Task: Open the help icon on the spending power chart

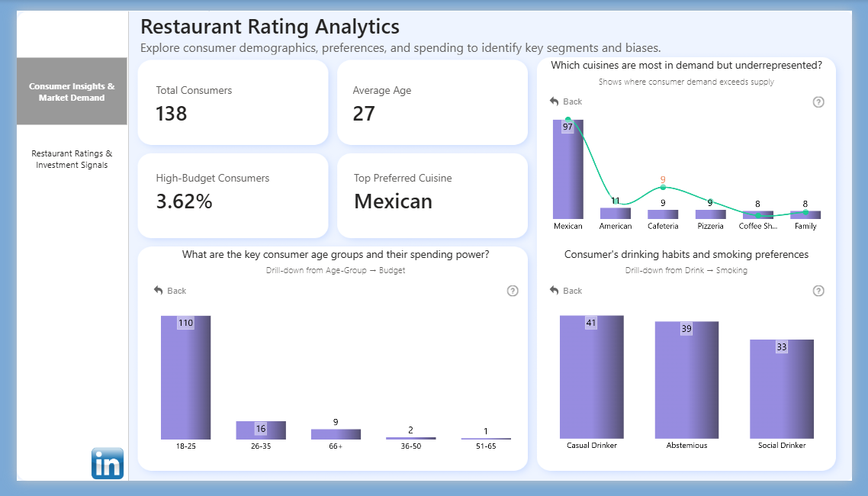Action: [512, 291]
